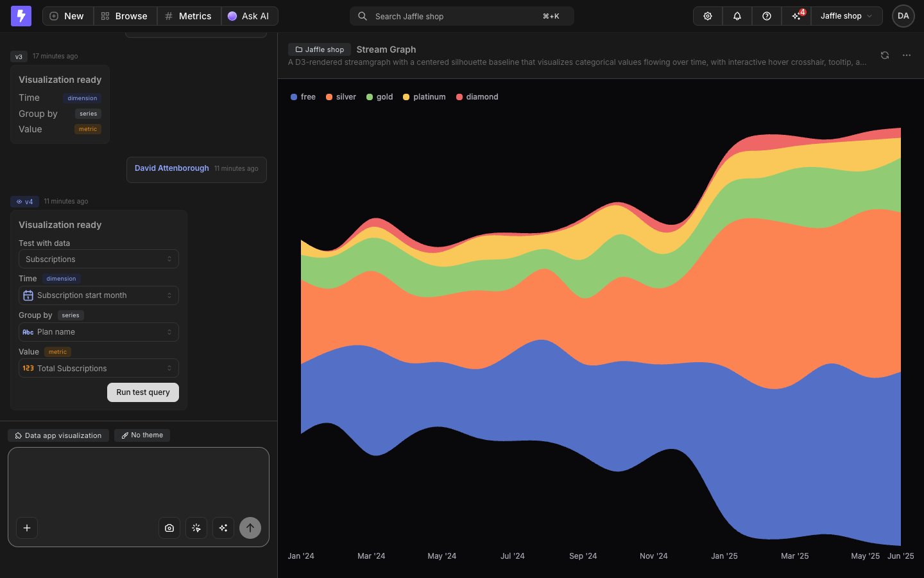Viewport: 924px width, 578px height.
Task: Toggle v4 version eye badge
Action: 25,202
